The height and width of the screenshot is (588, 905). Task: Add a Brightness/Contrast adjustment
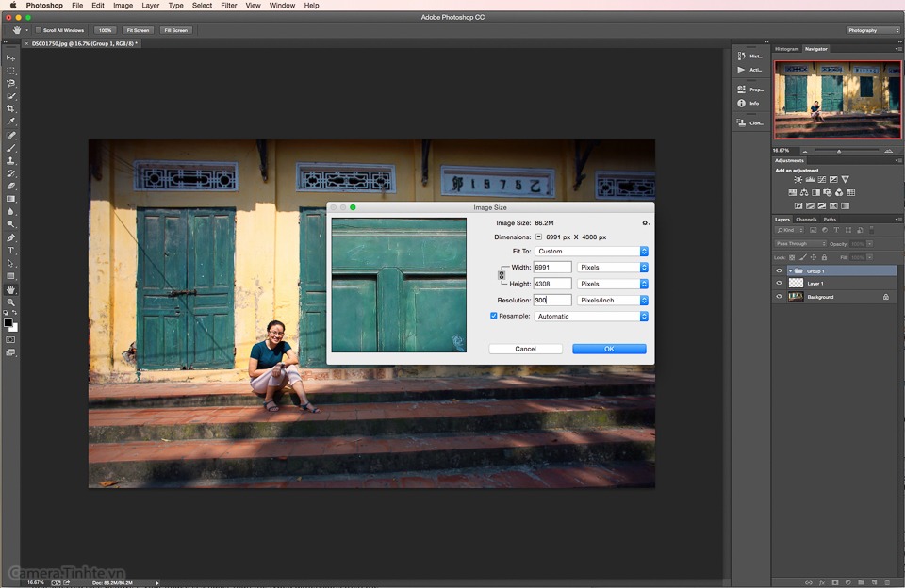798,179
